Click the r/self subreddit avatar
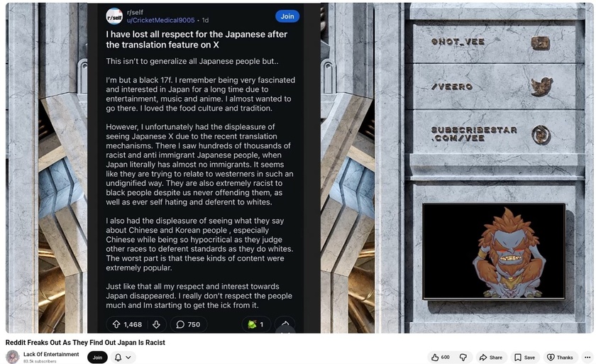 [114, 16]
